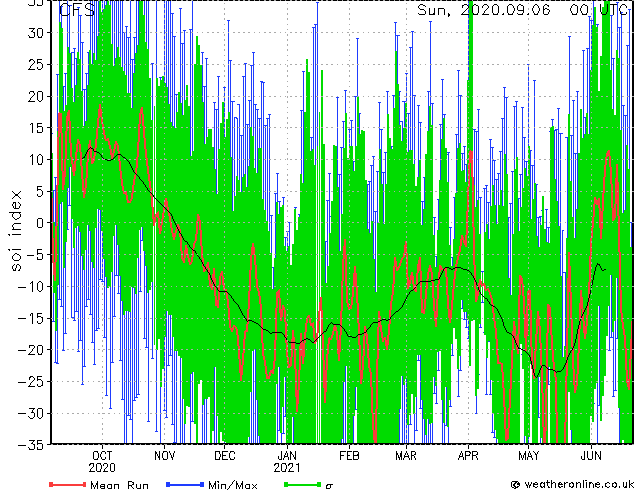
Task: Click the blue Min/Max legend line
Action: click(185, 484)
